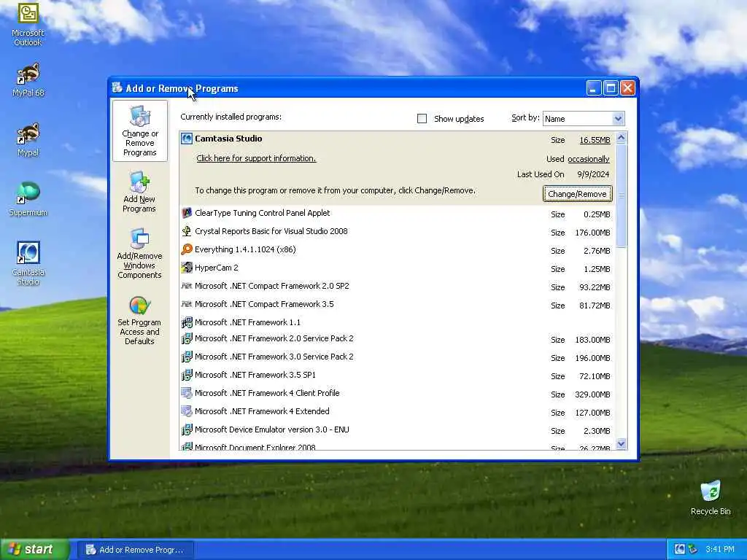Open Add/Remove Windows Components
Screen dimensions: 747x560
point(139,253)
